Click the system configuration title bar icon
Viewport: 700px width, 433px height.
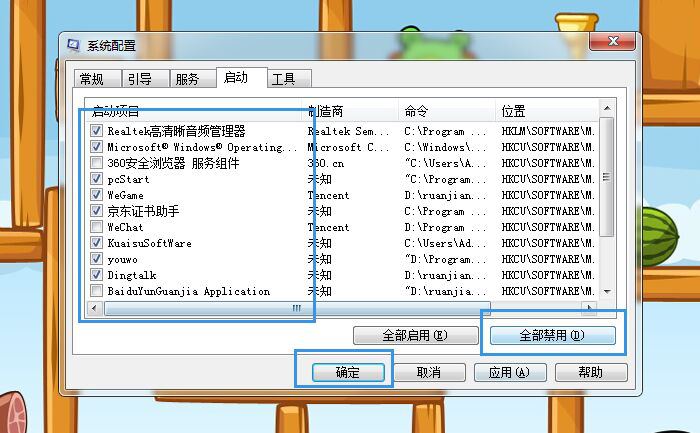(75, 46)
